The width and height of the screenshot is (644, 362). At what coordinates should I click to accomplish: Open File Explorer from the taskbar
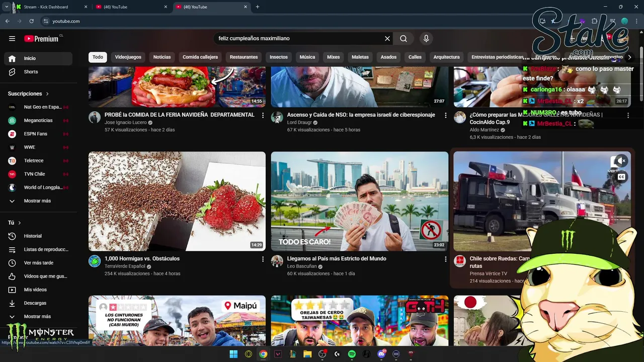(307, 354)
